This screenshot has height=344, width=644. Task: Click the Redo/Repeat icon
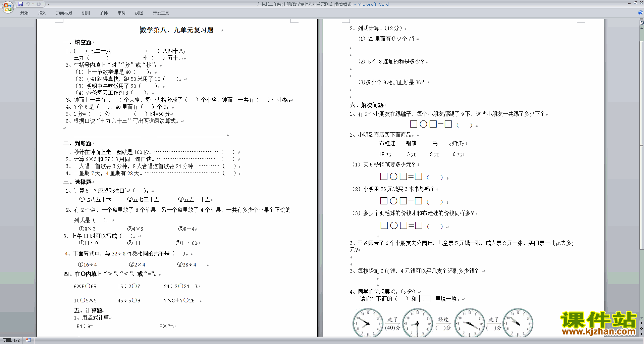click(39, 4)
